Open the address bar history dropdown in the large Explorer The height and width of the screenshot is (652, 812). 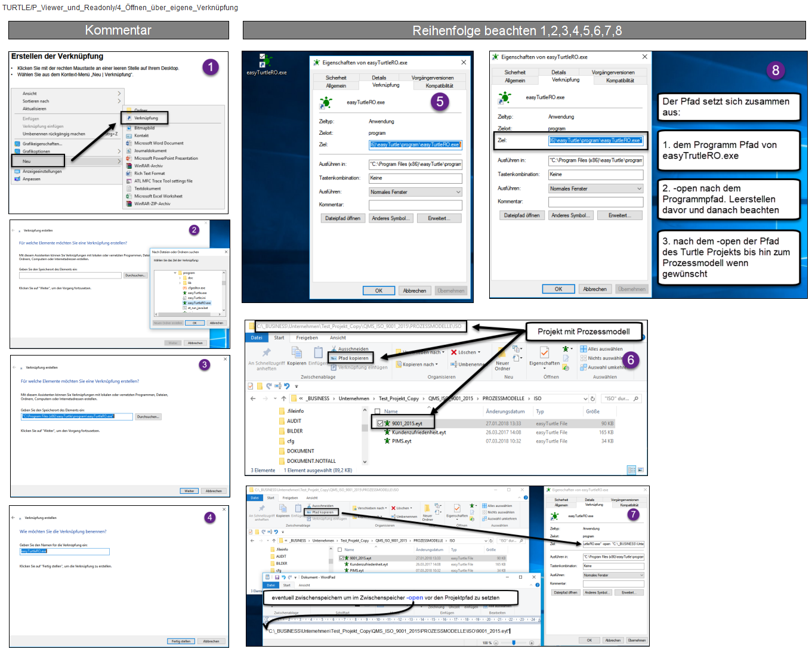585,398
